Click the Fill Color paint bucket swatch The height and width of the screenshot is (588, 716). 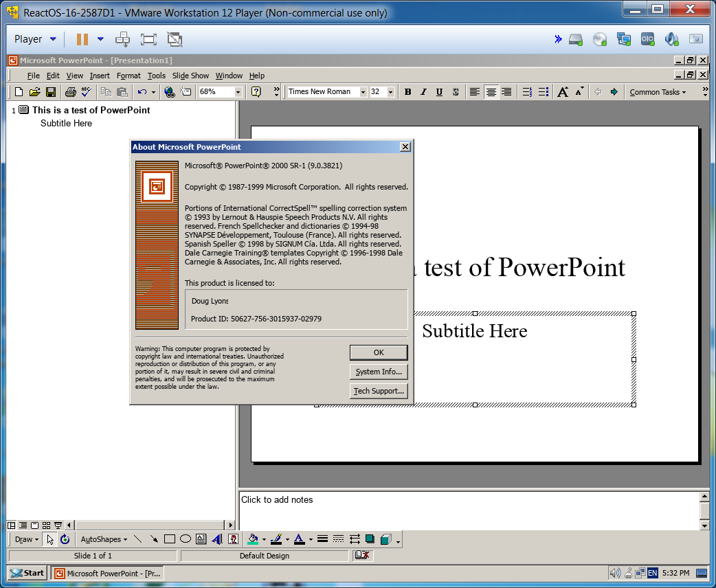point(253,539)
